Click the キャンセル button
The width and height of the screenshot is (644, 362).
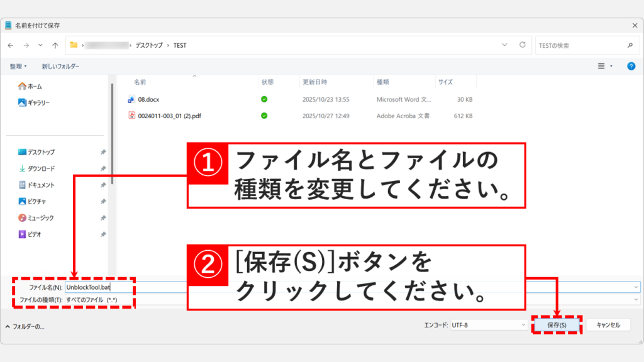coord(608,325)
